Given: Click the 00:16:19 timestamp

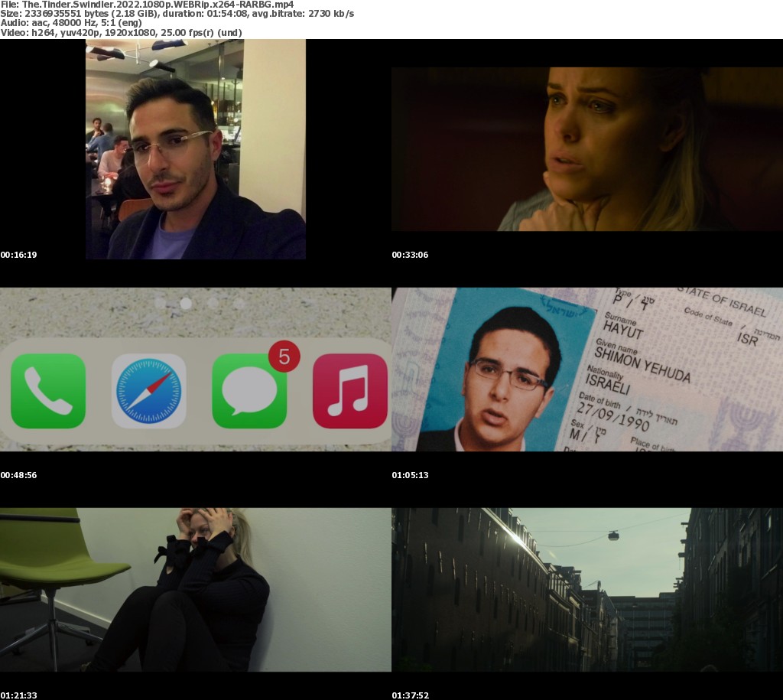Looking at the screenshot, I should click(18, 255).
